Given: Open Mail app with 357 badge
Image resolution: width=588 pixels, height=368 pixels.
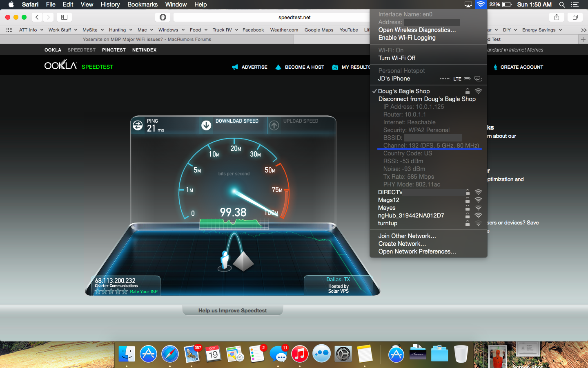Looking at the screenshot, I should 192,354.
